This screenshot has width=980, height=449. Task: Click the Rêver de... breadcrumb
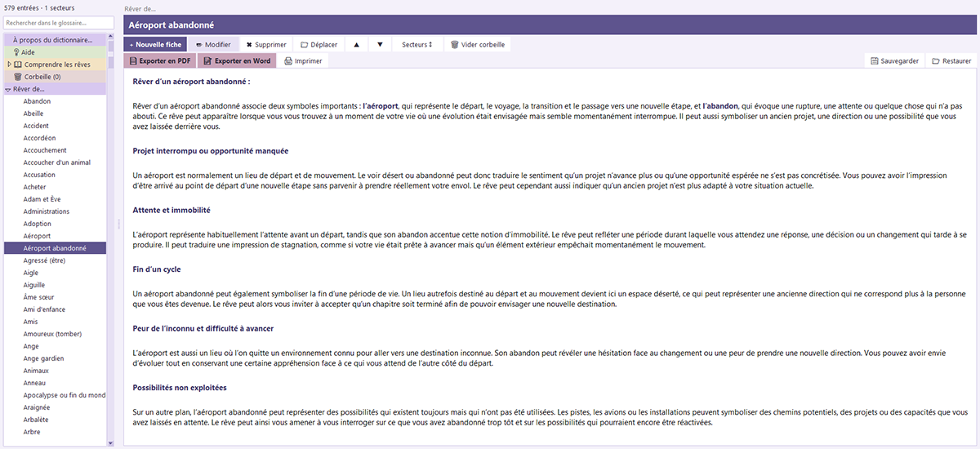tap(140, 8)
